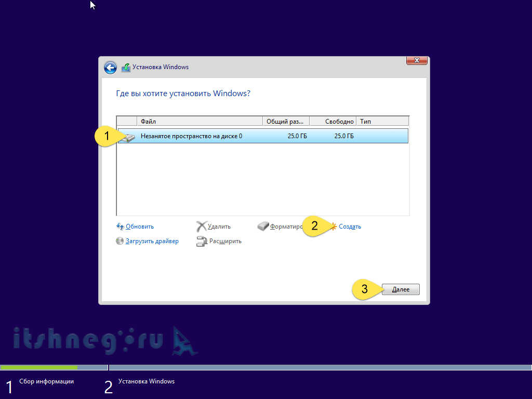This screenshot has height=399, width=532.
Task: Click the blue back arrow button
Action: 110,68
